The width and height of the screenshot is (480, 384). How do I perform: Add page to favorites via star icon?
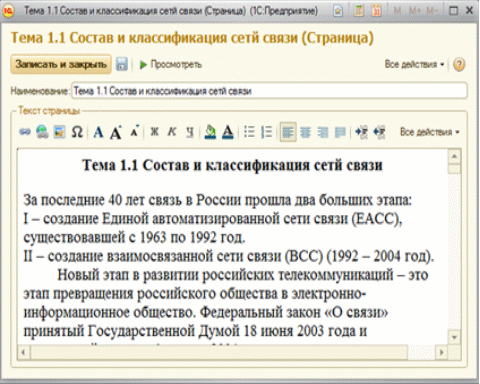point(338,11)
